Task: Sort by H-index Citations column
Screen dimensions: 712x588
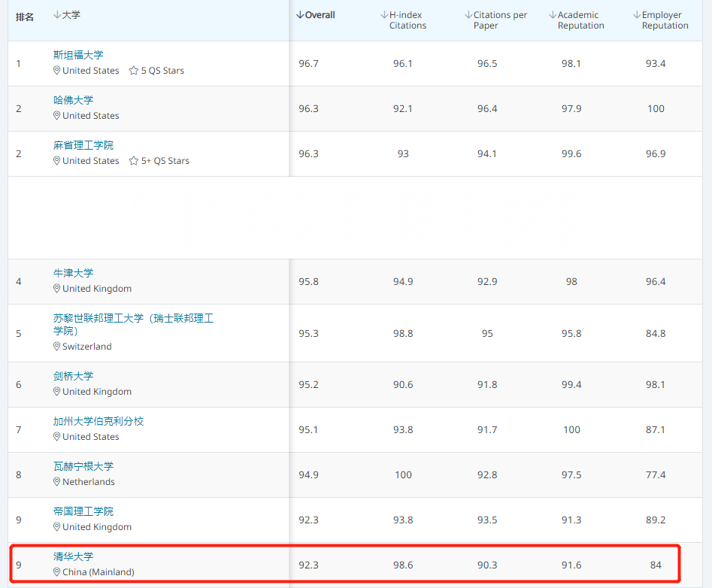Action: (403, 20)
